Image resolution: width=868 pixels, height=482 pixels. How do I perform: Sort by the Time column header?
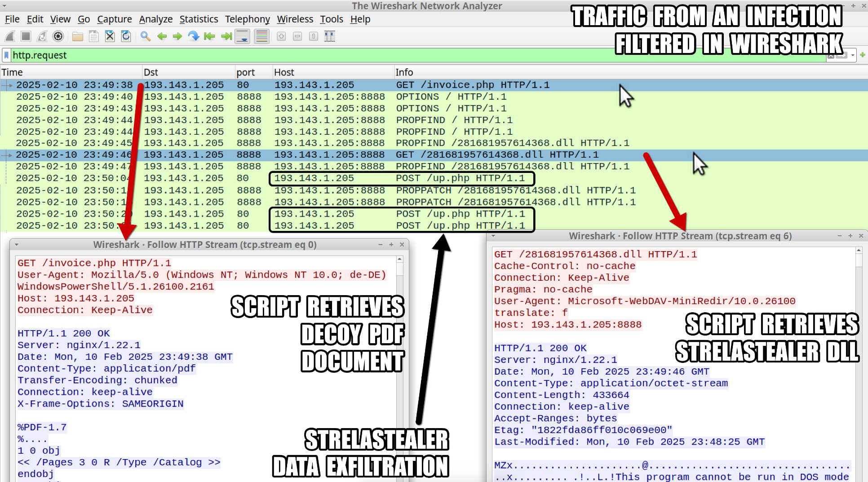[71, 72]
